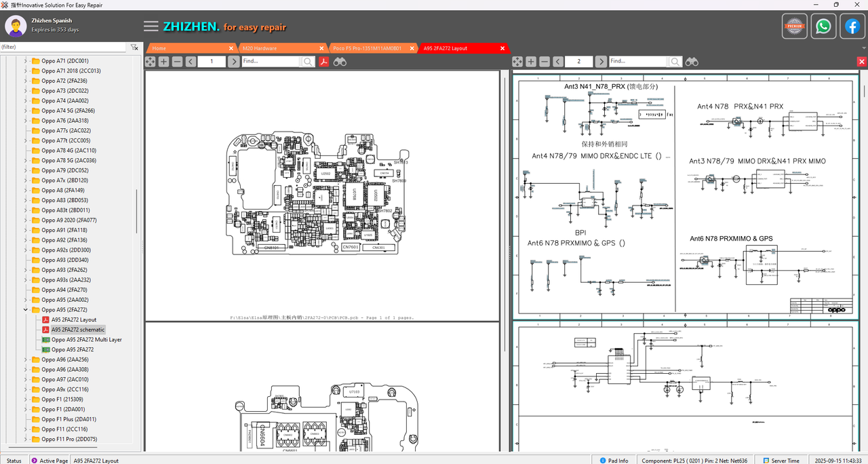Select the pan tool in left viewer
The width and height of the screenshot is (868, 464).
tap(150, 62)
